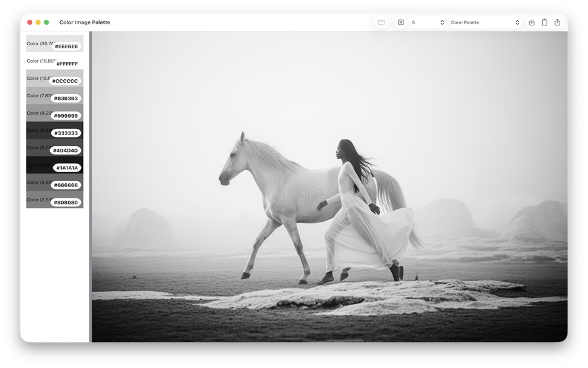Share the palette via the share icon
The image size is (588, 368).
558,22
